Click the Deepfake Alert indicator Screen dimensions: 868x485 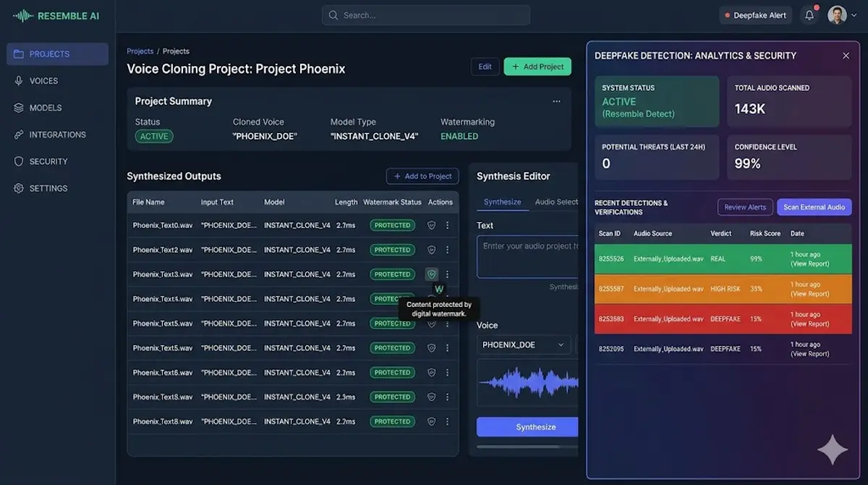click(756, 15)
